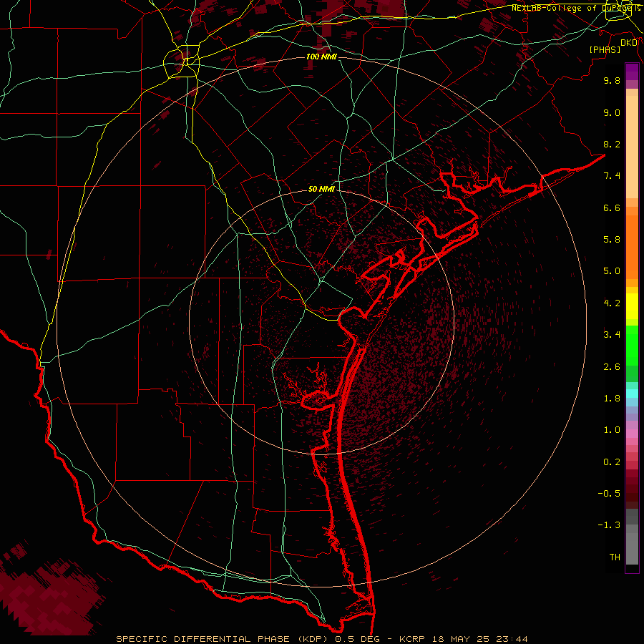
Task: Click the 2.6 value on color scale
Action: tap(612, 367)
